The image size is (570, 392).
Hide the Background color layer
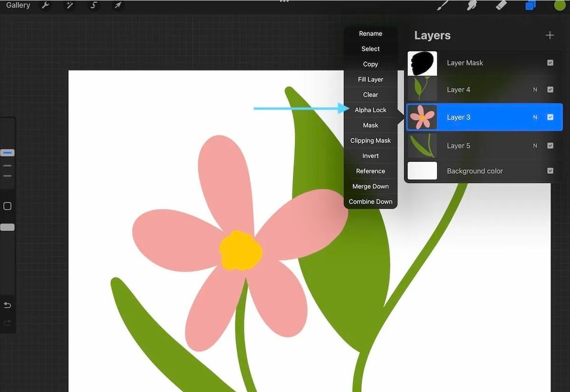click(x=550, y=171)
